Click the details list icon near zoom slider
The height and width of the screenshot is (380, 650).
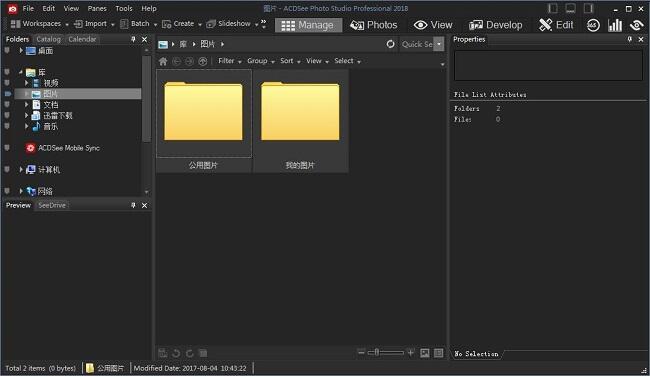coord(439,353)
